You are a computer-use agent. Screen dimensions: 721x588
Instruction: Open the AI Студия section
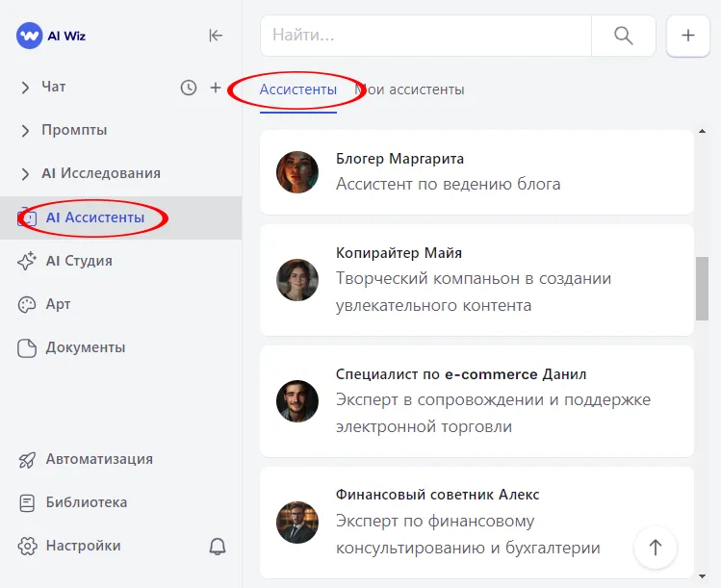coord(79,261)
